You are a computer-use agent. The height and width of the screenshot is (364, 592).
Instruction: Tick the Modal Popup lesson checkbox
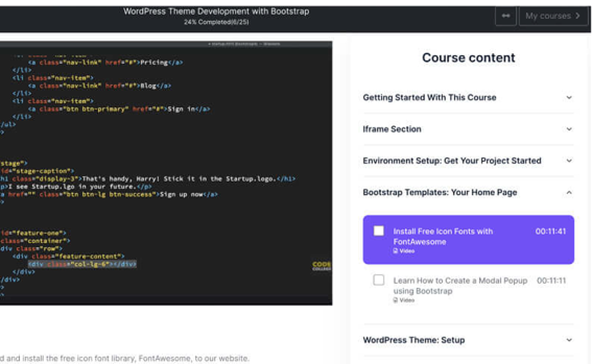(379, 280)
